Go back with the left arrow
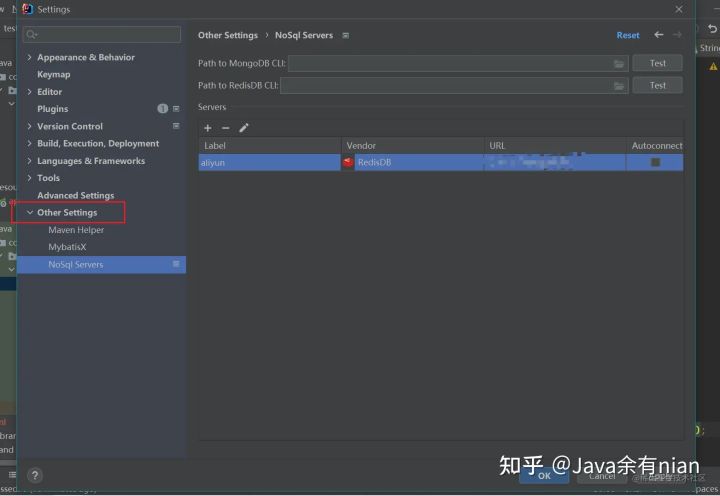 click(658, 35)
